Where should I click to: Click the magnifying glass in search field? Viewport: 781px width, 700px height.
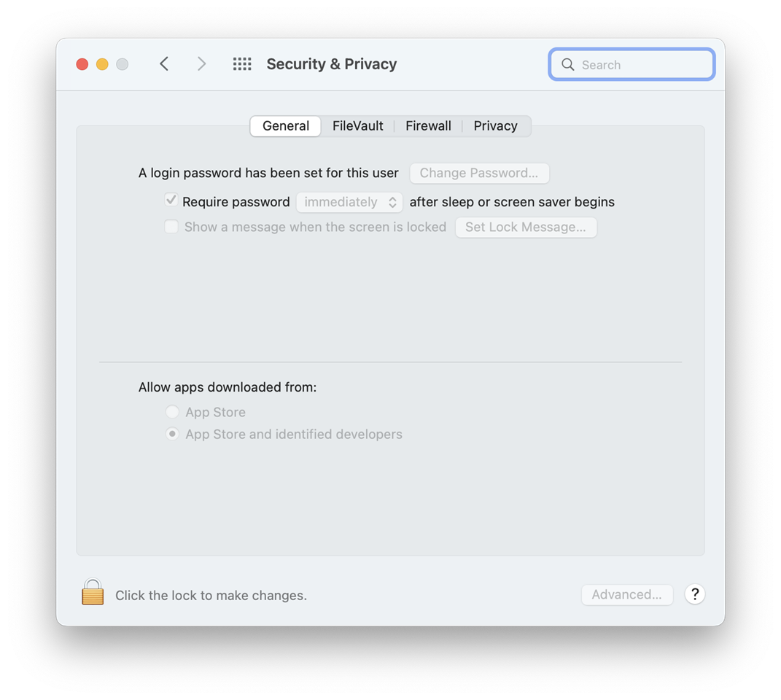[x=568, y=64]
